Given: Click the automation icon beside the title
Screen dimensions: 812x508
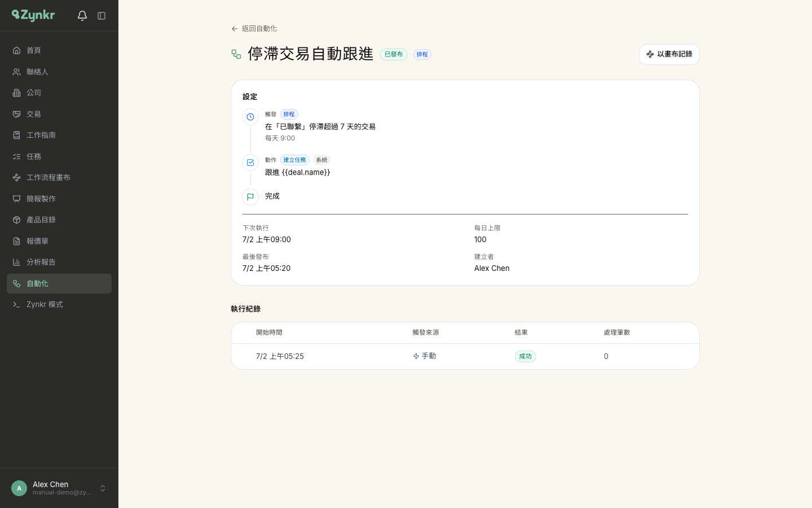Looking at the screenshot, I should [x=236, y=54].
